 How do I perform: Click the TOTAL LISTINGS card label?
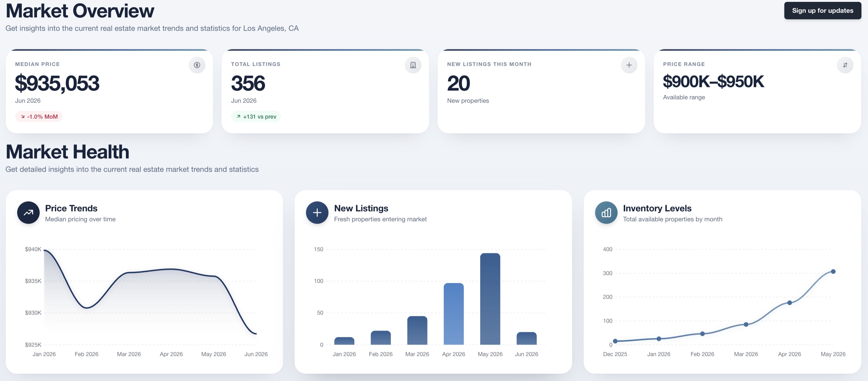click(x=256, y=64)
